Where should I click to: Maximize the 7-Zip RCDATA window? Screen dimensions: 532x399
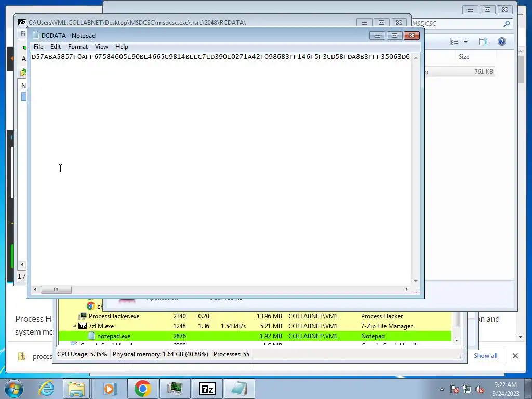point(381,23)
